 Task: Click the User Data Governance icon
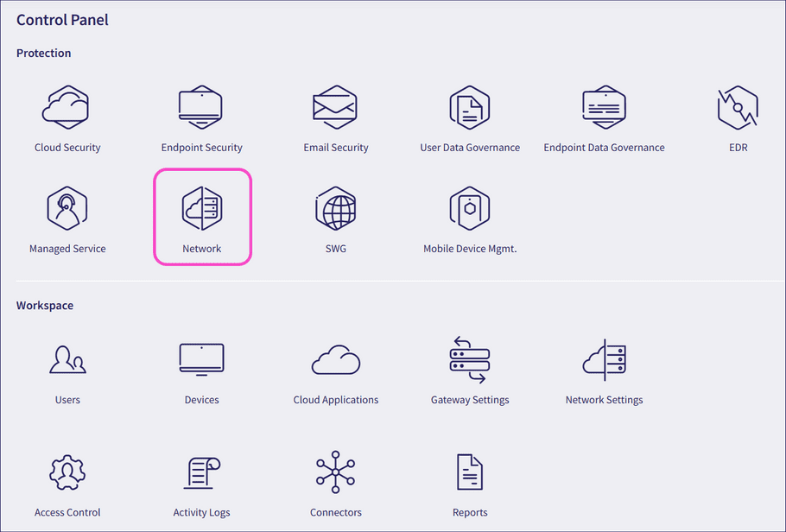click(469, 109)
